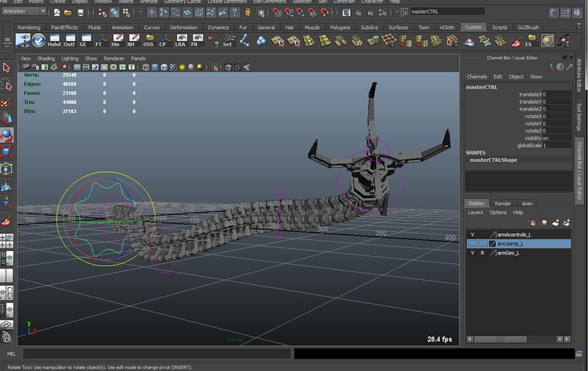Click the Outl shelf button
588x371 pixels.
(70, 41)
